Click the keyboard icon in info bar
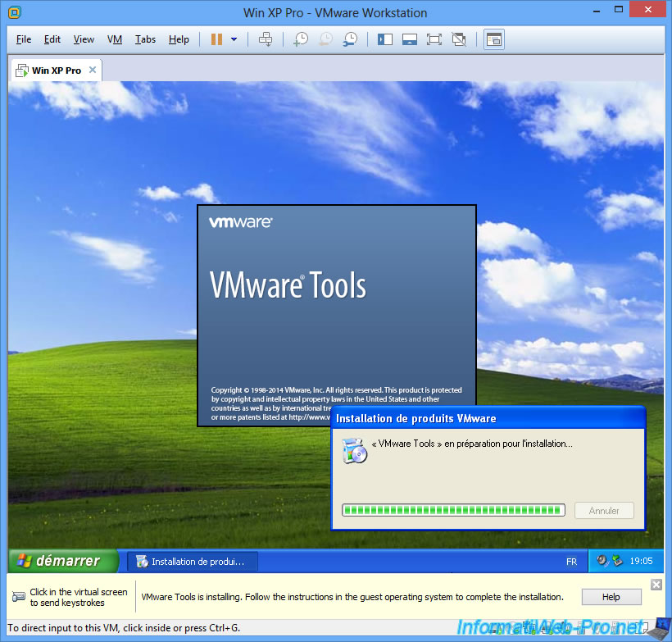The image size is (672, 642). tap(18, 597)
